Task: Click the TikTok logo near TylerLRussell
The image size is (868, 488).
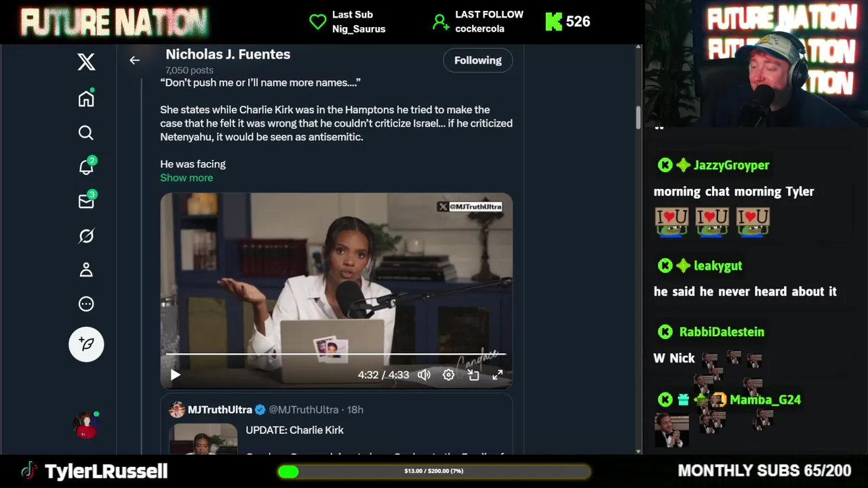Action: (x=28, y=470)
